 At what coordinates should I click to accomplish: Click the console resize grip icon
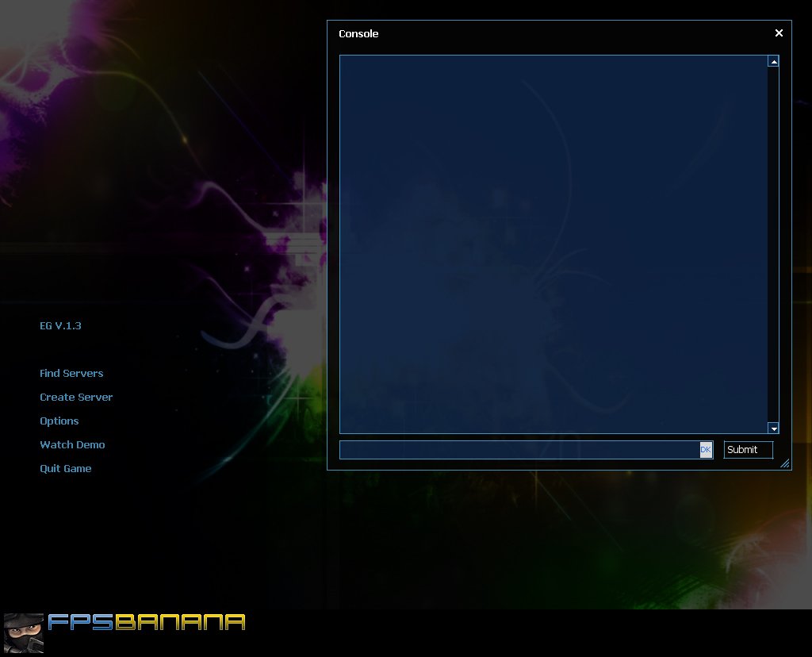click(x=784, y=463)
